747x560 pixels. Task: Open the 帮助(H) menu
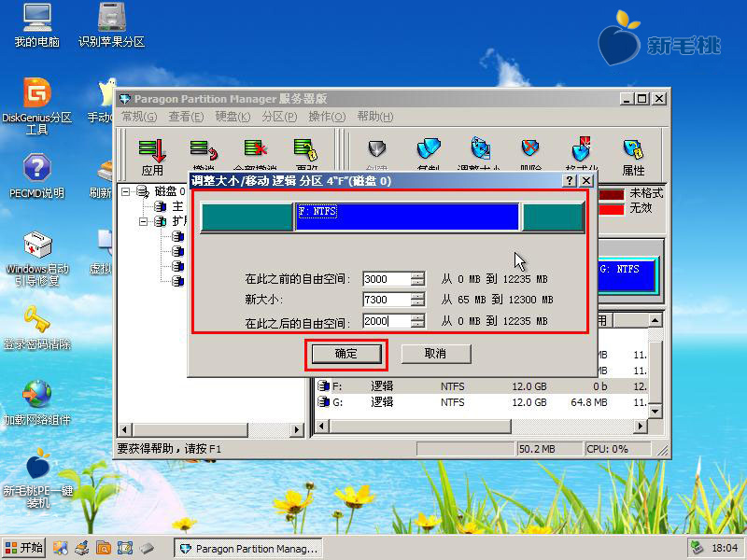point(375,117)
